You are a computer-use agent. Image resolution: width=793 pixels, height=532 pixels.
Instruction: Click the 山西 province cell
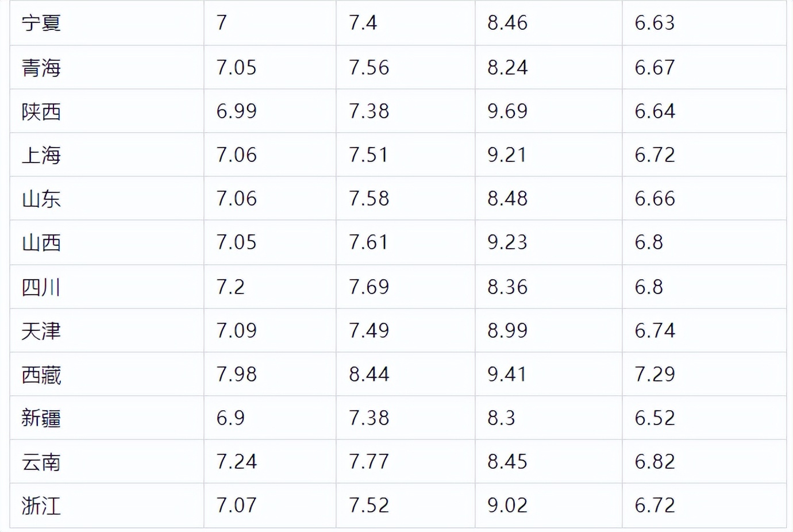(107, 242)
